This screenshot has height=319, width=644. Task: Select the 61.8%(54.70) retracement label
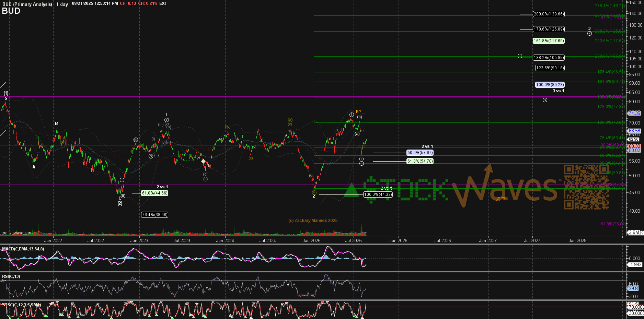click(x=420, y=161)
